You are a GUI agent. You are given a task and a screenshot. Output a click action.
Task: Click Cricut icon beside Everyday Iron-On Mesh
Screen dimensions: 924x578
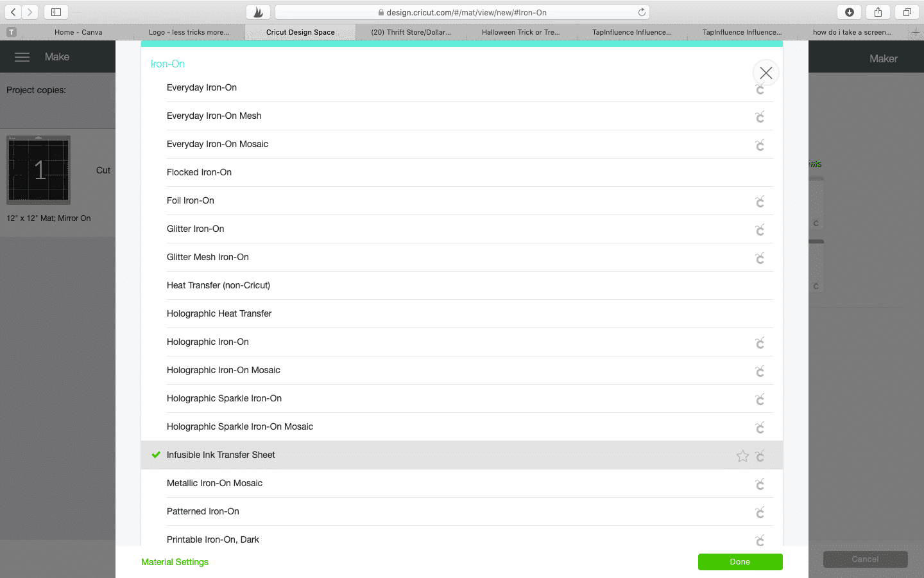point(760,117)
